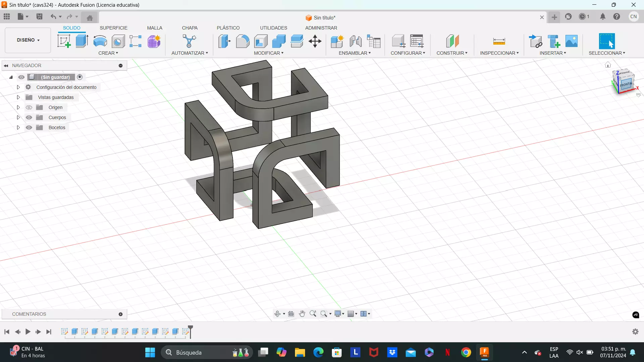This screenshot has width=644, height=362.
Task: Select the Move/Copy cross-arrows tool
Action: point(315,41)
